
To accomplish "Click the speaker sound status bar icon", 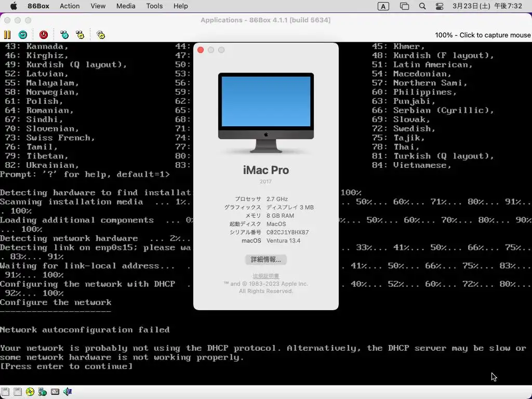I will pyautogui.click(x=68, y=392).
